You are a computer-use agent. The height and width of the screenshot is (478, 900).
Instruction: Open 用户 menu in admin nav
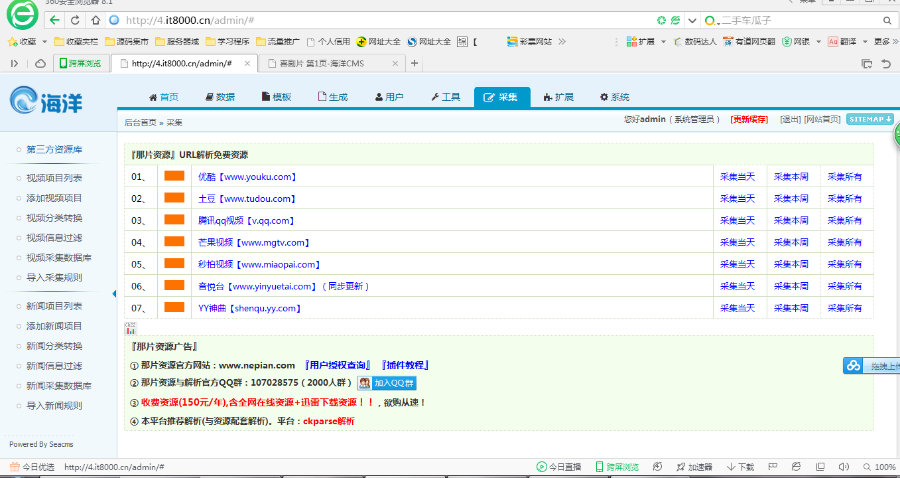(x=389, y=97)
